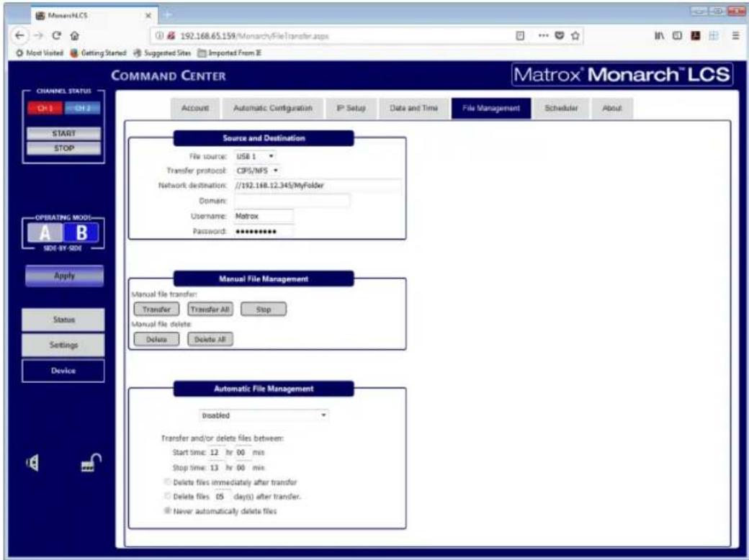
Task: Bookmark this page with star icon
Action: (x=575, y=36)
